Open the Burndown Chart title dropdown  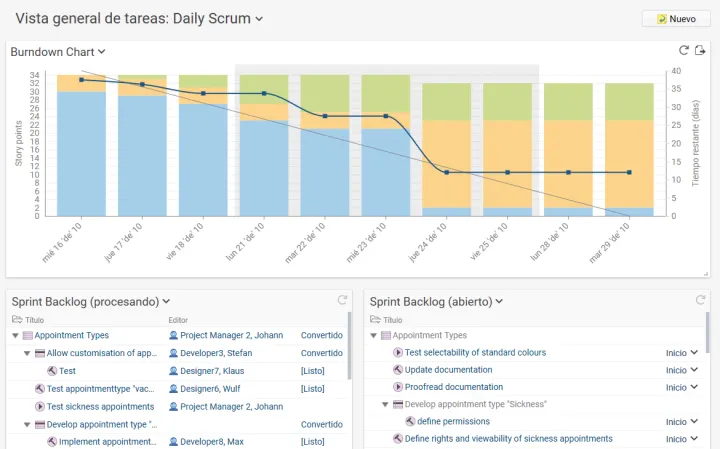pos(102,52)
